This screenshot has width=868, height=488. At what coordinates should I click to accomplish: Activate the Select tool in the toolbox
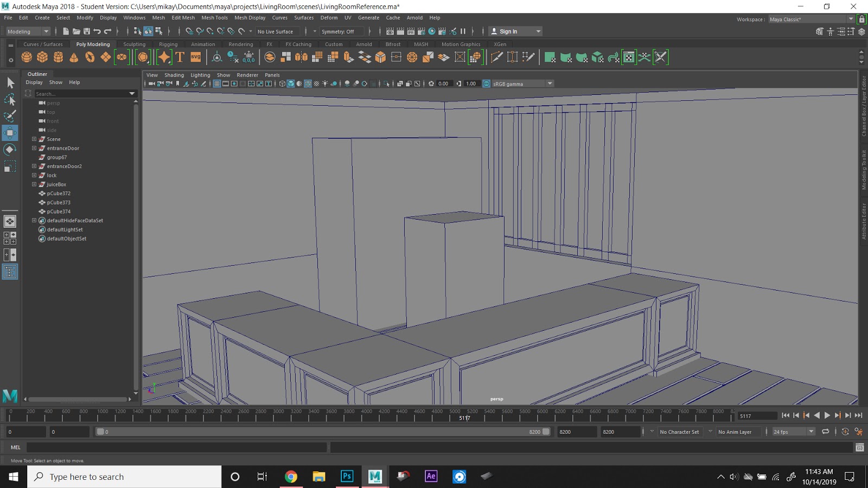10,83
